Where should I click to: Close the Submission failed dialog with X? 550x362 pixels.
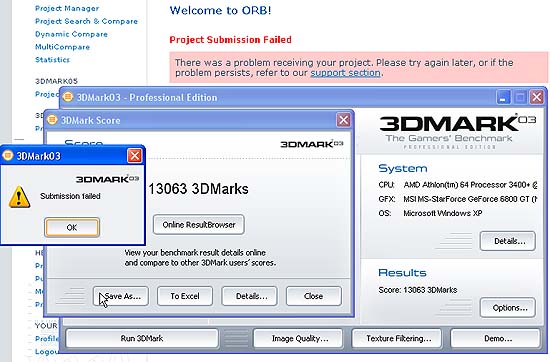tap(135, 155)
